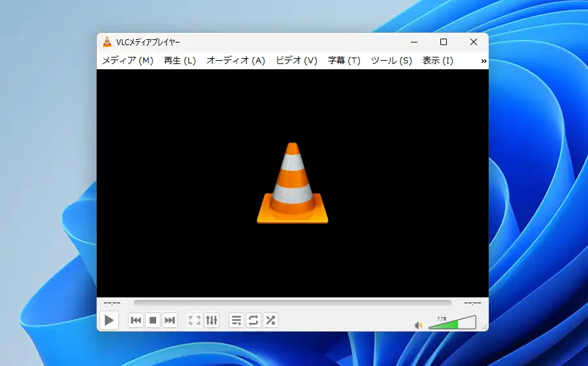Click the VLC cone in video area
The height and width of the screenshot is (366, 588).
point(293,183)
